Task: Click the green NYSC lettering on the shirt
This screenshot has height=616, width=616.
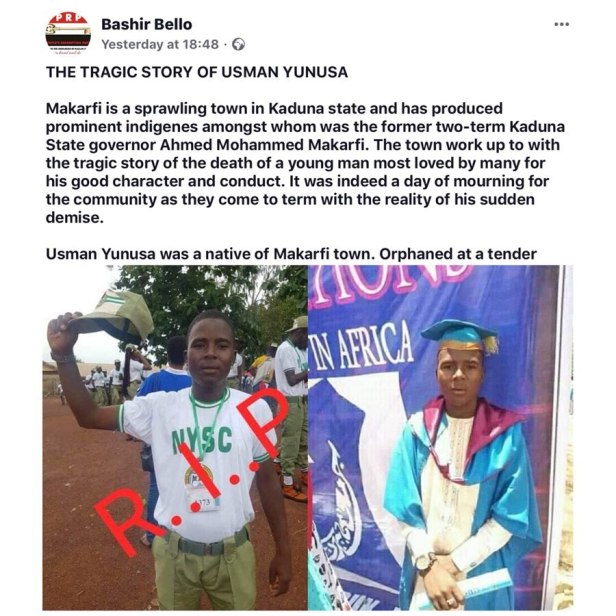Action: (202, 440)
